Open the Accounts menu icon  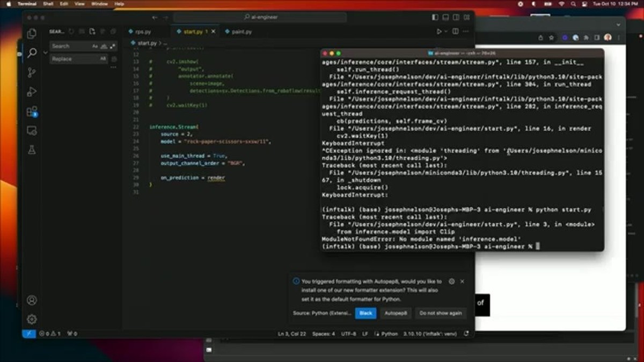(32, 300)
